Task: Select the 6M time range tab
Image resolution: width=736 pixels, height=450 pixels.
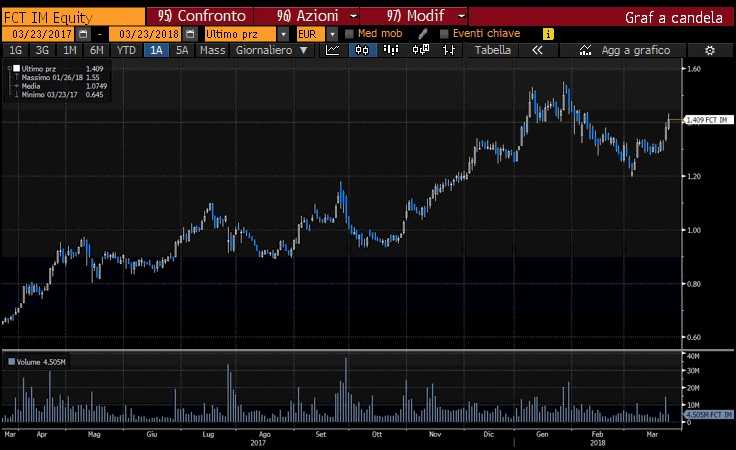Action: click(x=96, y=50)
